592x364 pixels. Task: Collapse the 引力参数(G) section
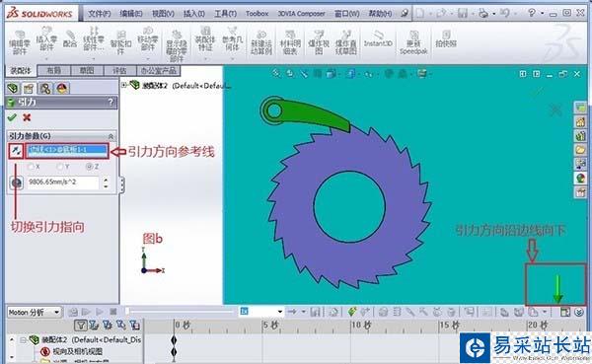(111, 136)
